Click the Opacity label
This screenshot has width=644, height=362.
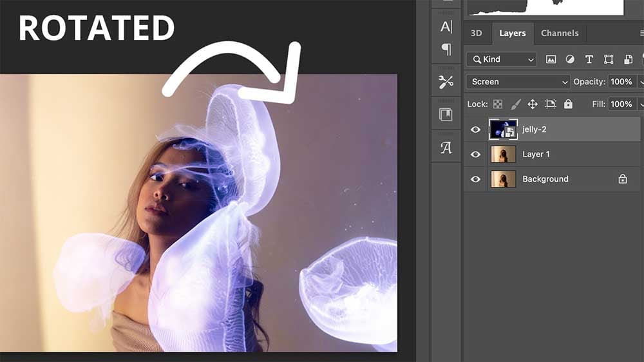pos(589,82)
